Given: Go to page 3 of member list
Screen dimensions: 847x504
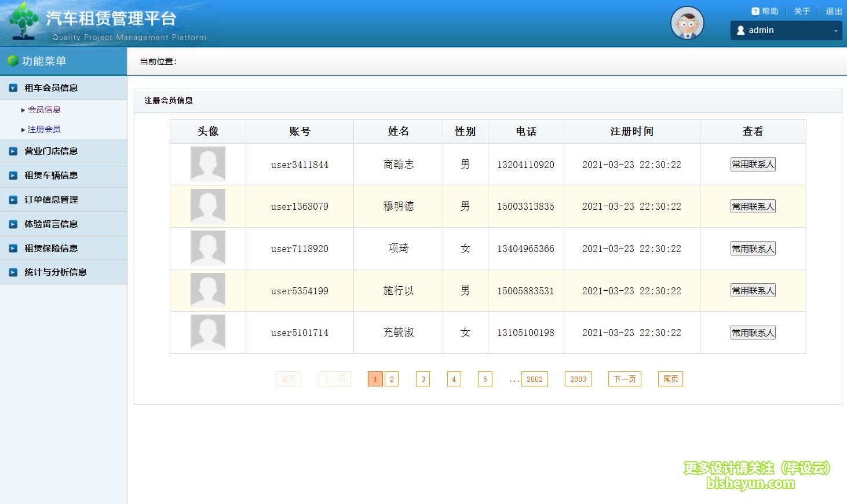Looking at the screenshot, I should tap(423, 379).
